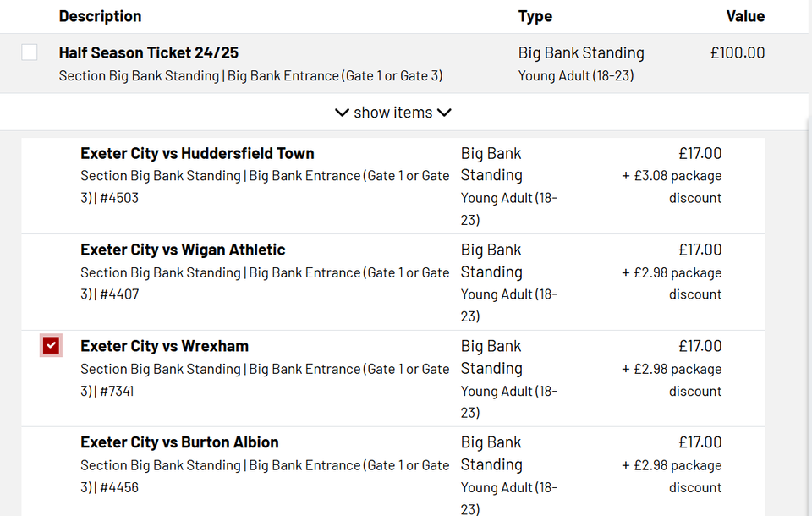Expand the 'show items' toggle text
812x516 pixels.
[x=392, y=113]
